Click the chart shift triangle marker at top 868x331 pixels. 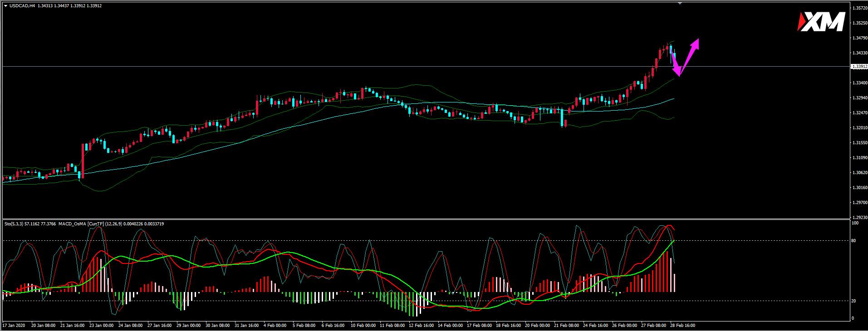pyautogui.click(x=680, y=3)
